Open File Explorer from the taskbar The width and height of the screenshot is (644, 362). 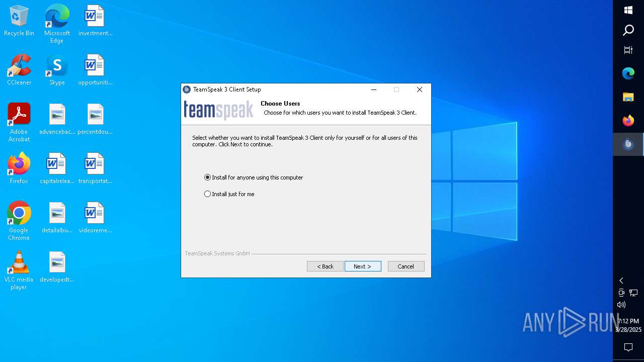point(628,97)
